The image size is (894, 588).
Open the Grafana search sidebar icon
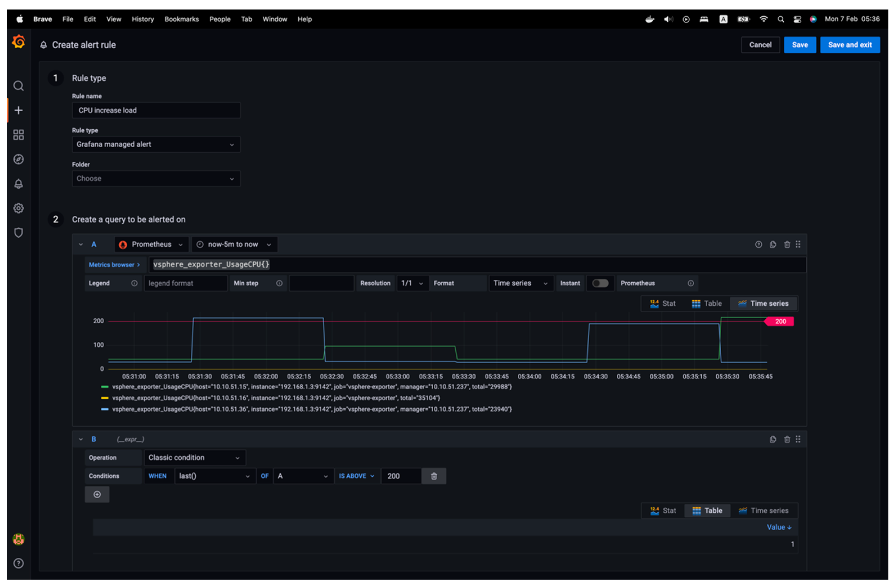coord(18,86)
